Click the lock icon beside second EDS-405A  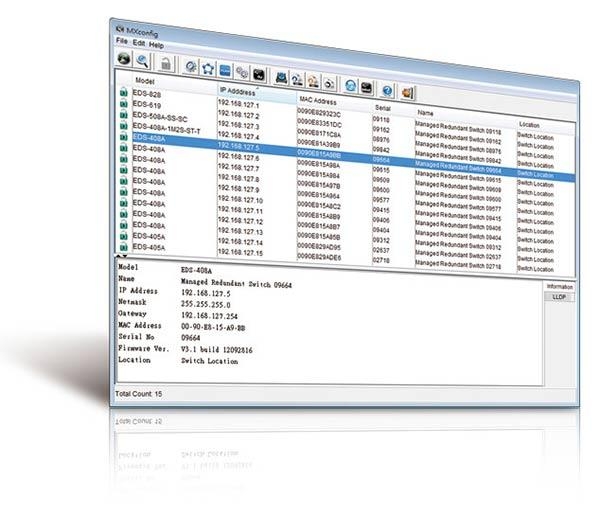pos(123,246)
